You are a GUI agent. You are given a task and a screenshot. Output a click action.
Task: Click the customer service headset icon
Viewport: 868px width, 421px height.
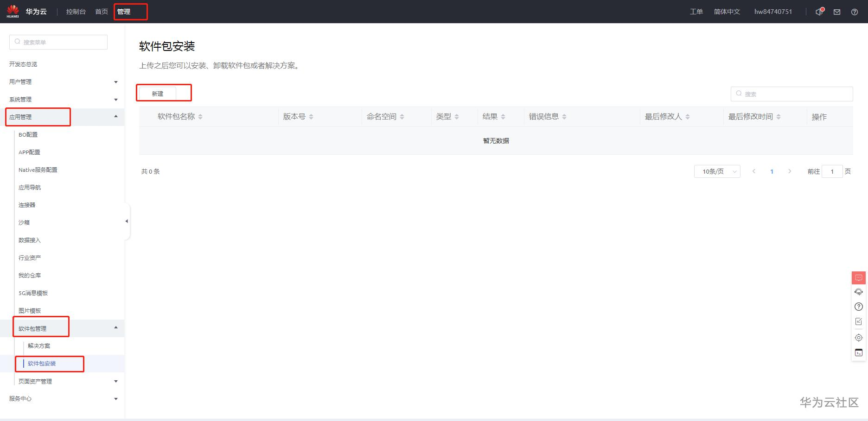click(x=859, y=292)
